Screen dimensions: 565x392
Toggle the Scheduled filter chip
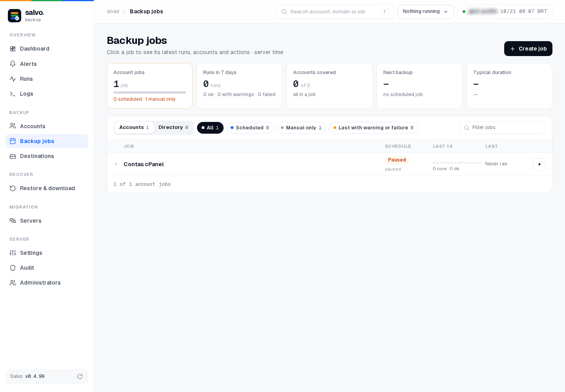tap(250, 128)
